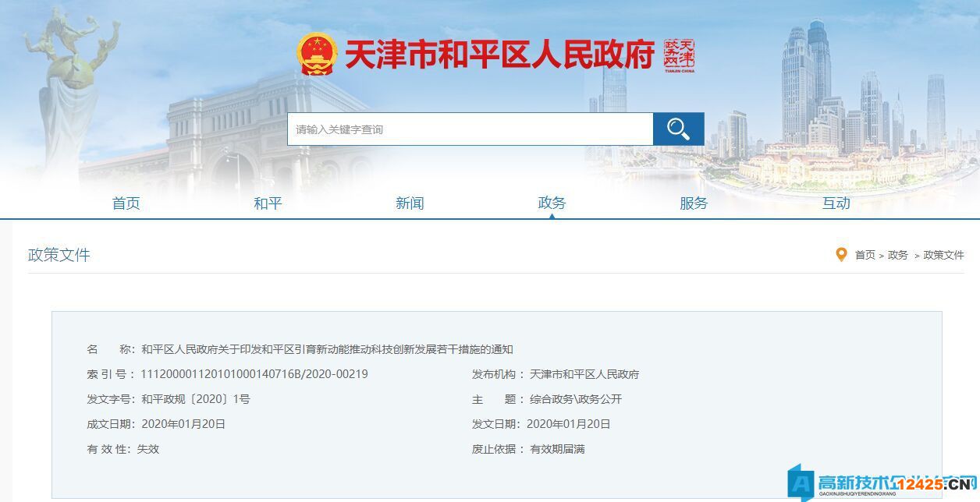Open the 互动 navigation tab
The width and height of the screenshot is (980, 502).
pyautogui.click(x=834, y=203)
